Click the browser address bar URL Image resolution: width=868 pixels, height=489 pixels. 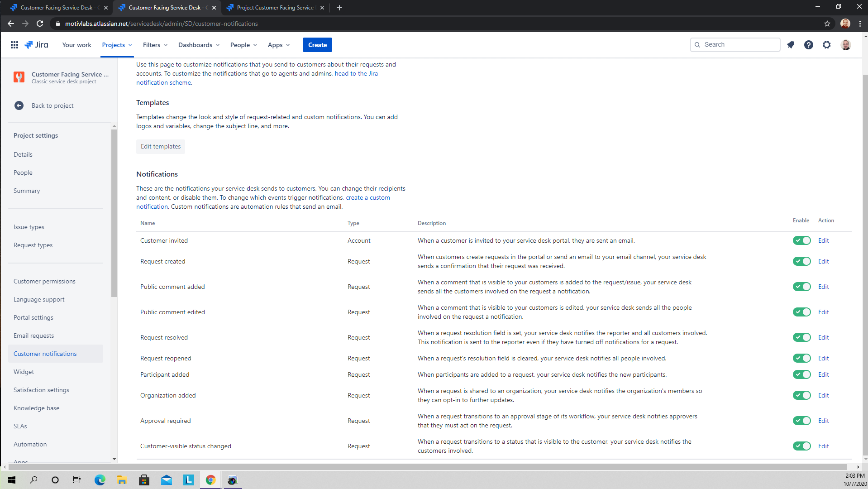click(x=162, y=24)
